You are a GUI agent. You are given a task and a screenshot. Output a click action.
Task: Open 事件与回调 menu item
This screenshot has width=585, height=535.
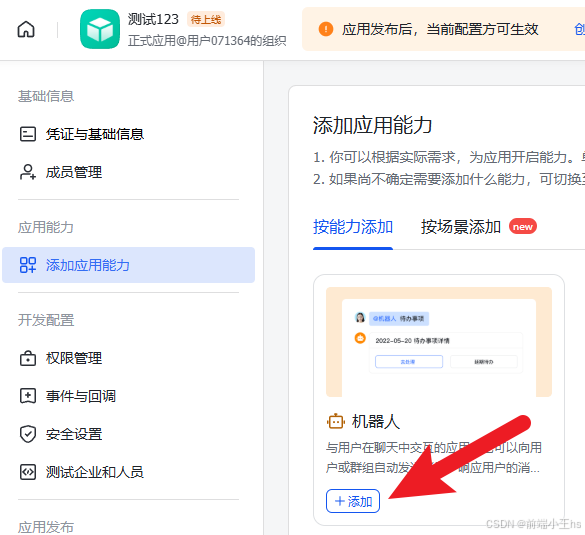pyautogui.click(x=128, y=396)
